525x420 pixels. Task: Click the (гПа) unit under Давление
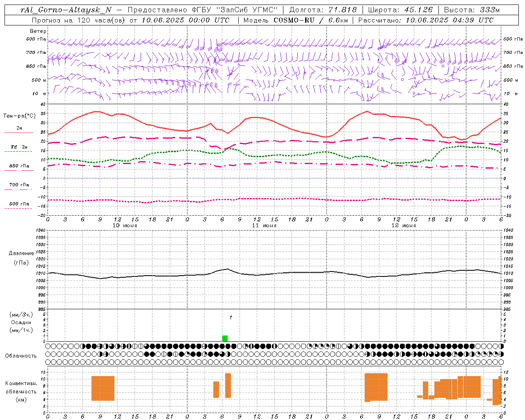click(x=21, y=262)
